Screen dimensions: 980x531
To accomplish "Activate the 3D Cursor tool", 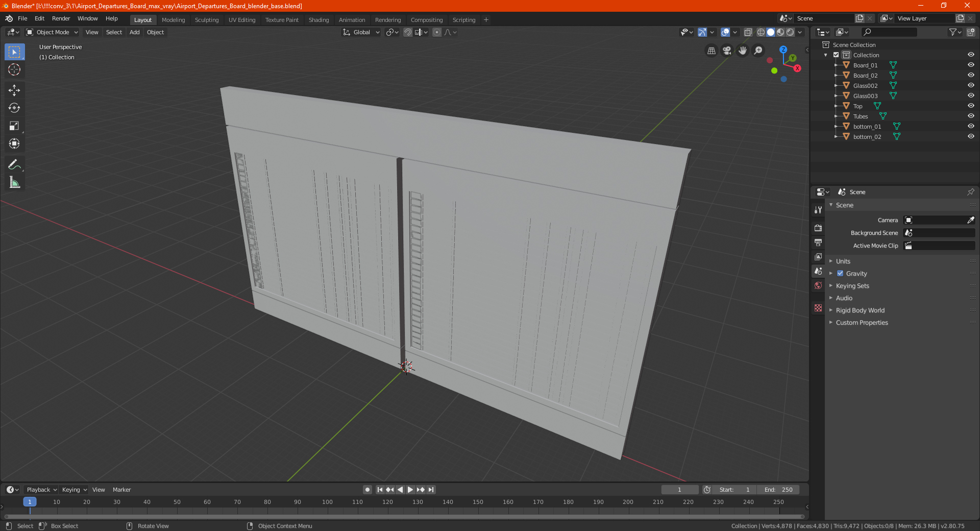I will (14, 69).
